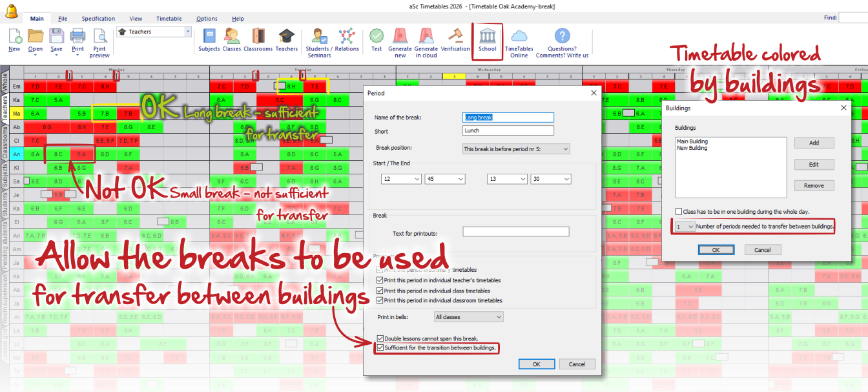The height and width of the screenshot is (392, 868).
Task: Open the Classrooms list
Action: click(258, 39)
